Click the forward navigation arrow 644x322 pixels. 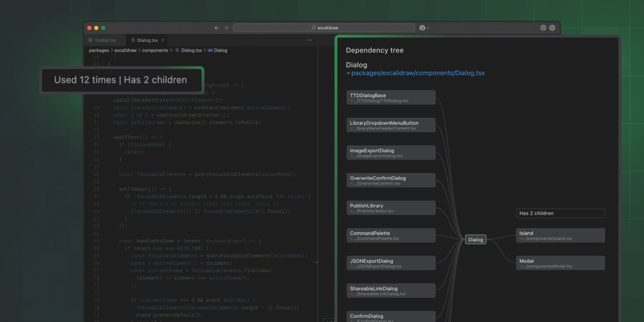(x=226, y=28)
